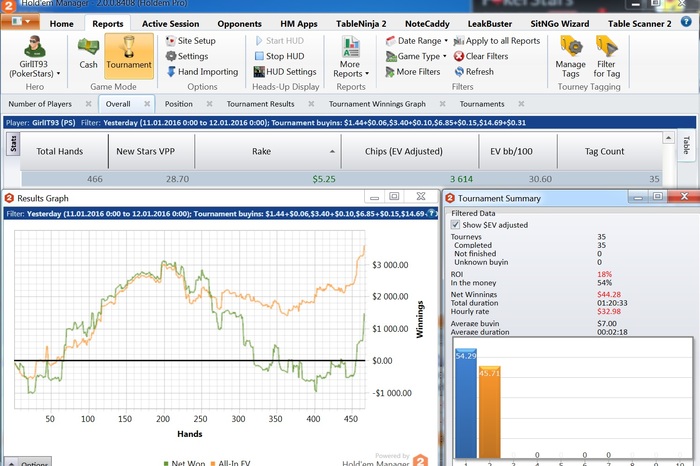The image size is (700, 466).
Task: Open the Stats side tab
Action: (13, 144)
